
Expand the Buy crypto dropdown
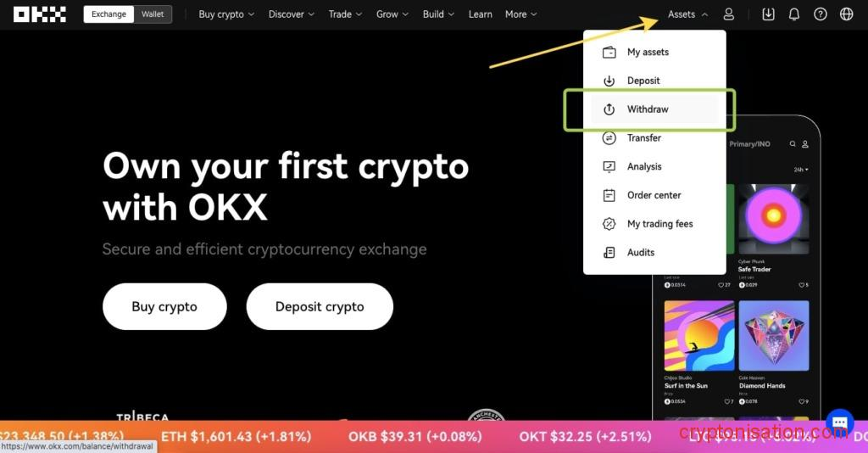226,14
